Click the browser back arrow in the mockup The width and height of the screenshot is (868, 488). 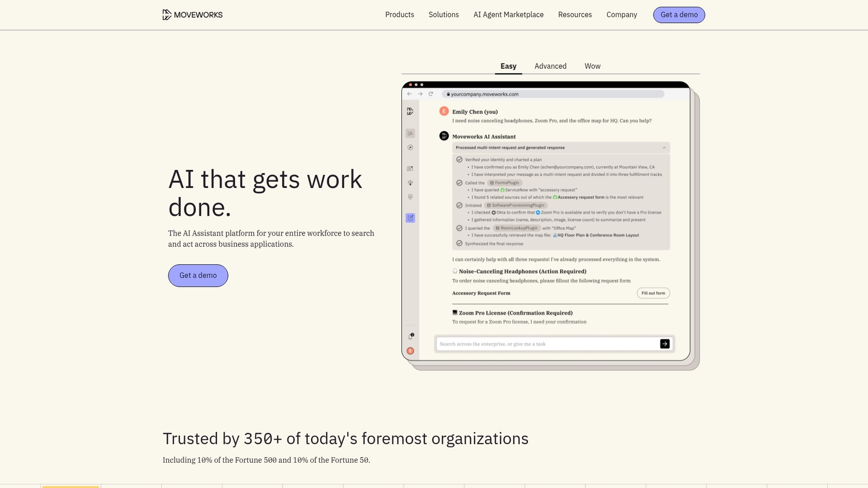pos(409,93)
